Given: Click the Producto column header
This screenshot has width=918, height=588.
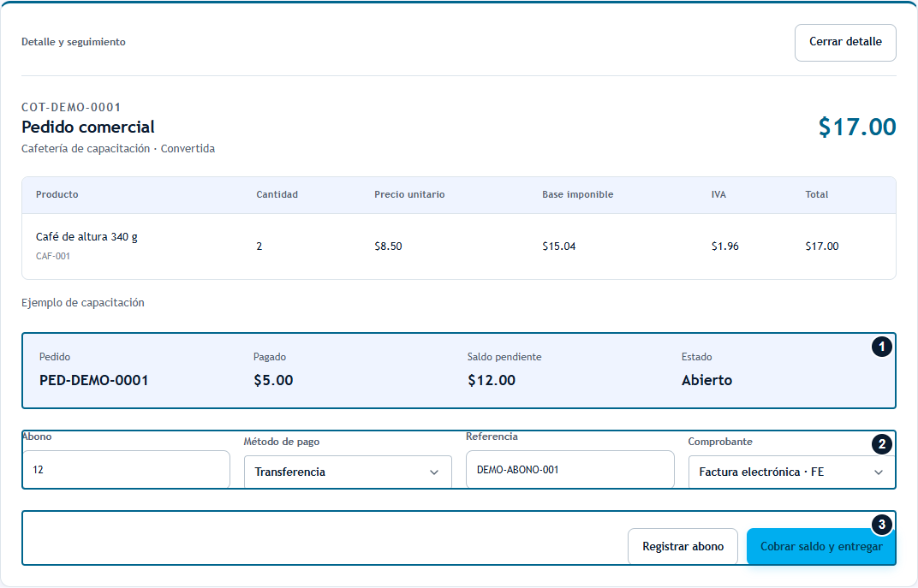Looking at the screenshot, I should [x=57, y=194].
